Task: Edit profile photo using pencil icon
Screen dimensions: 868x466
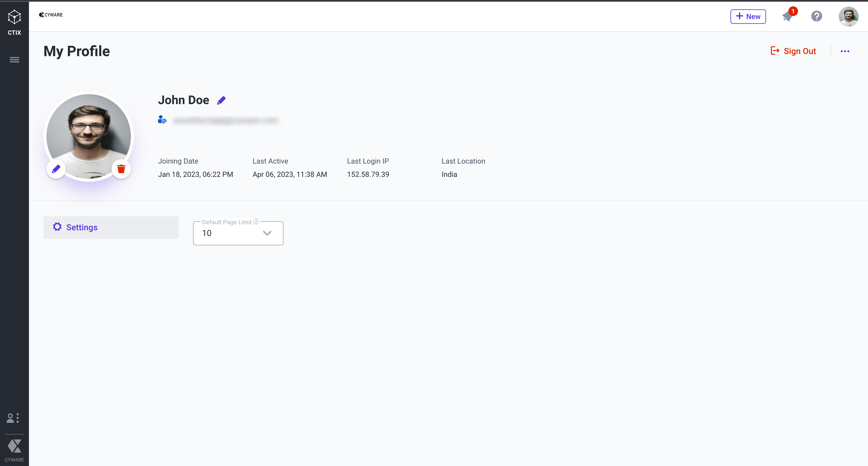Action: pos(56,169)
